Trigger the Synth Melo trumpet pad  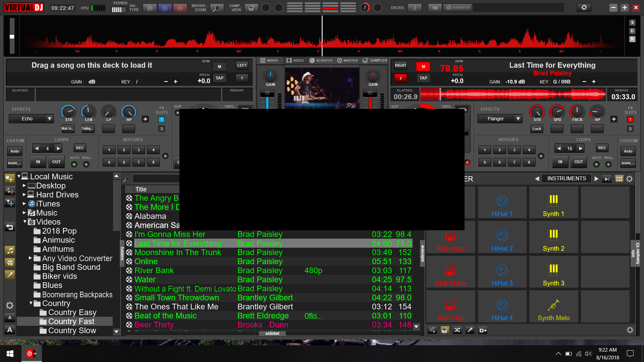pos(553,306)
